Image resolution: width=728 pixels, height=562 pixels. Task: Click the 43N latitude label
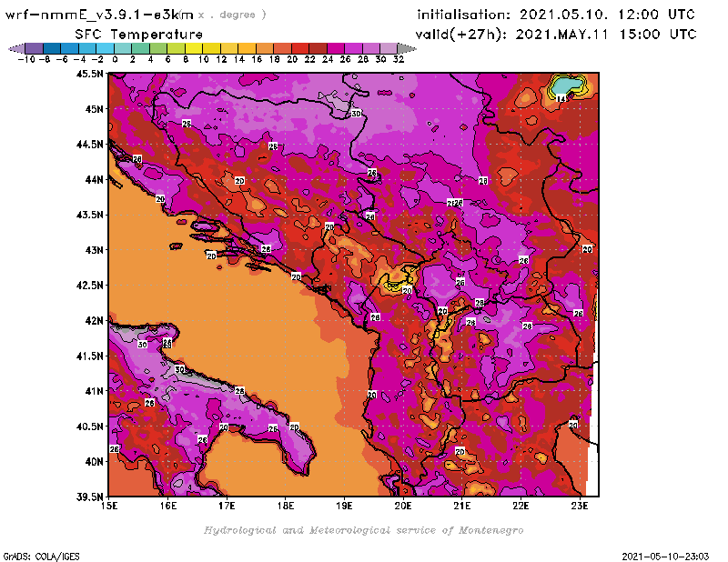point(94,250)
